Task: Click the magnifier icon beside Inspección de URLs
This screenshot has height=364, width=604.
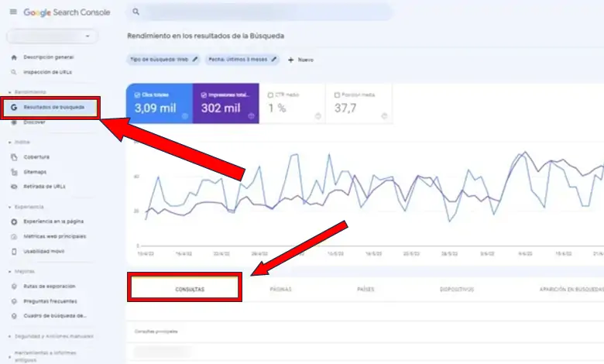Action: pos(14,72)
